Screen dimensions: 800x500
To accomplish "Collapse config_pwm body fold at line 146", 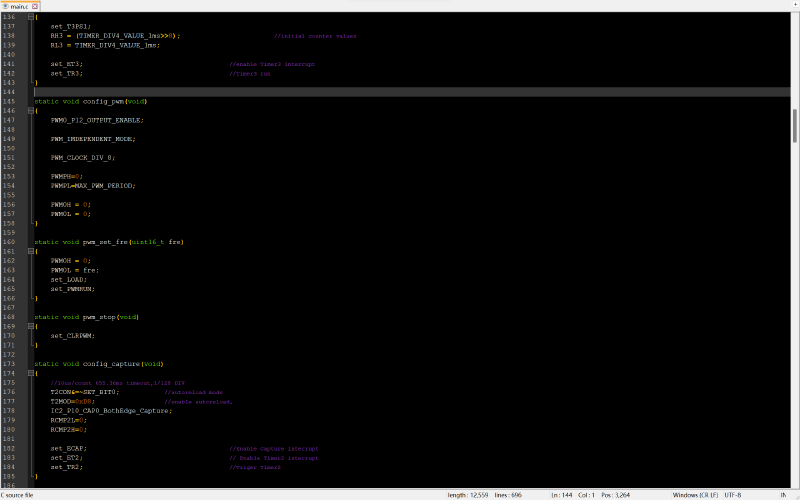I will tap(31, 111).
